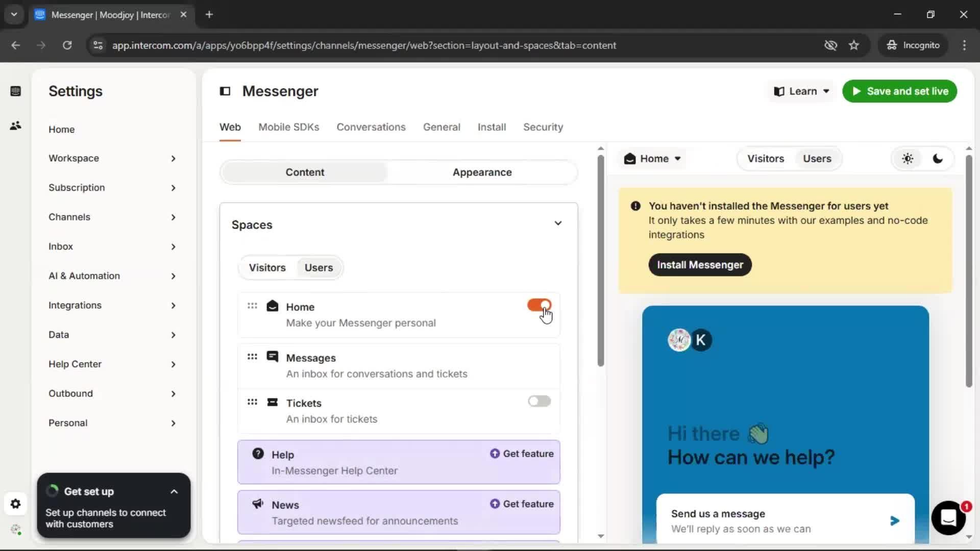
Task: Click Get feature on Help row
Action: click(x=522, y=454)
